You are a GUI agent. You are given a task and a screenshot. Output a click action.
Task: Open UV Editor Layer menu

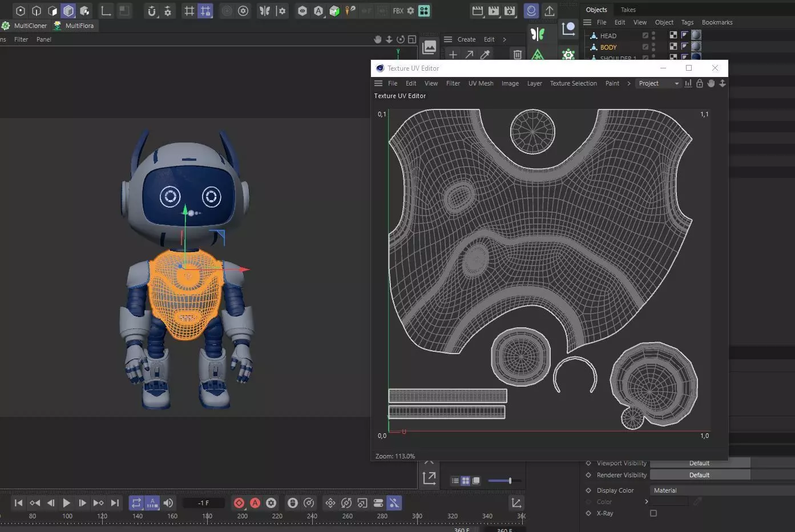[534, 83]
